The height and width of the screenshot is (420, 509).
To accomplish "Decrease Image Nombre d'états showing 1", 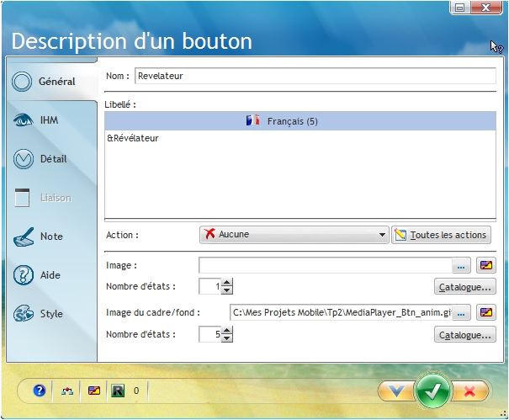I will coord(226,290).
